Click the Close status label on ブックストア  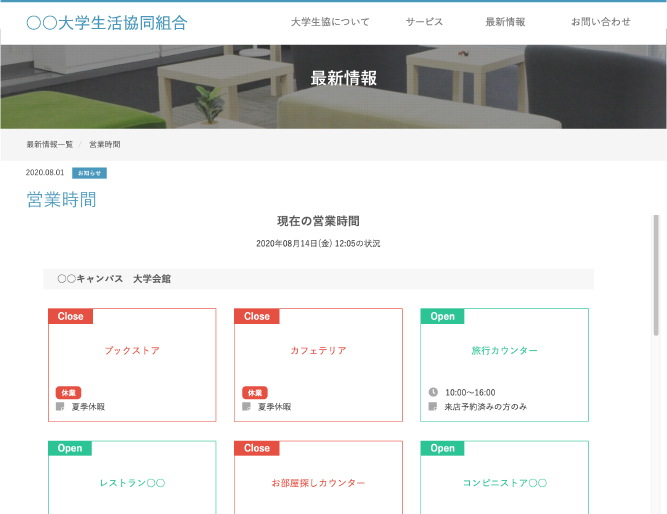pyautogui.click(x=71, y=316)
